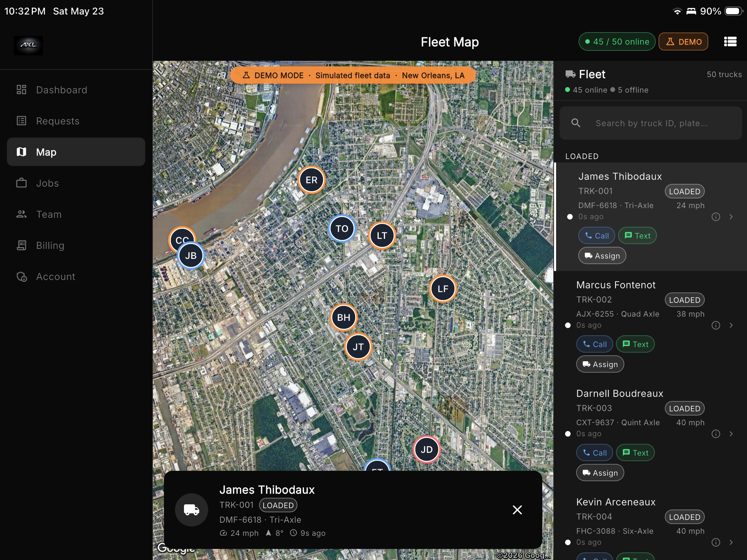Open the Team page
Image resolution: width=747 pixels, height=560 pixels.
[x=76, y=214]
